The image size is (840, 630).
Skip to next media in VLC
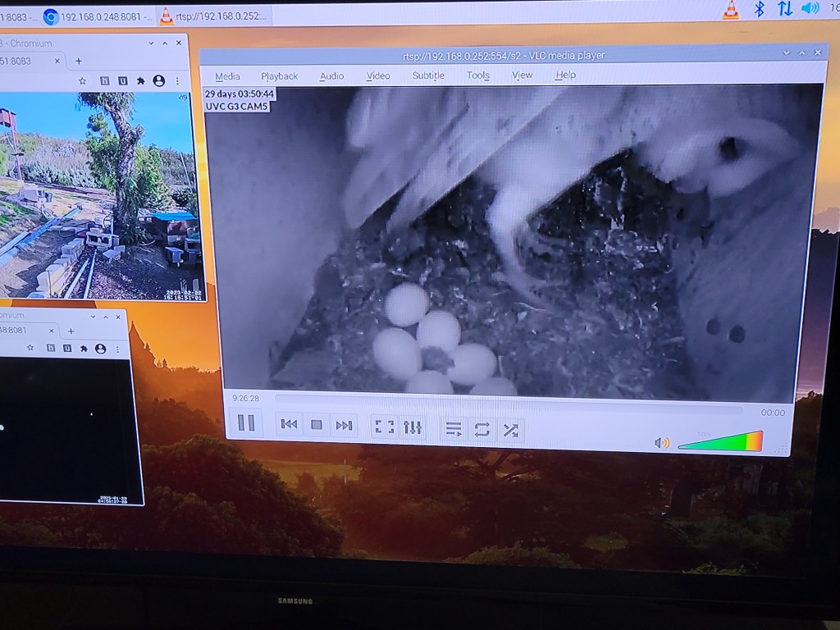click(344, 426)
